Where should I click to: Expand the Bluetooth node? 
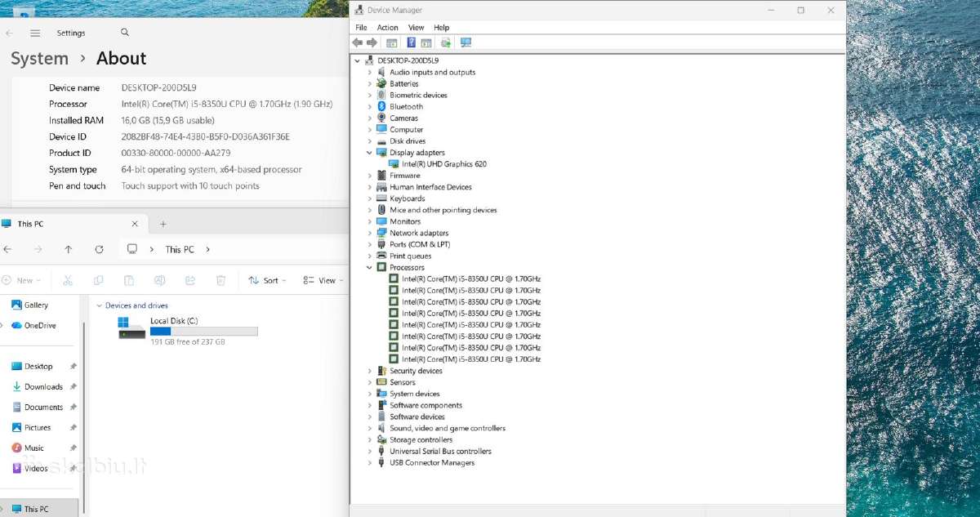(369, 106)
